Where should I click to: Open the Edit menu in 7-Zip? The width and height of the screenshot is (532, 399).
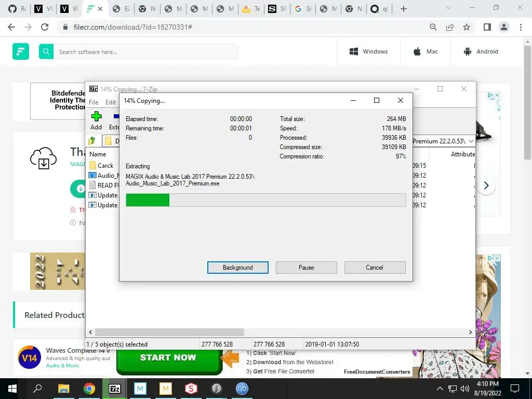111,102
